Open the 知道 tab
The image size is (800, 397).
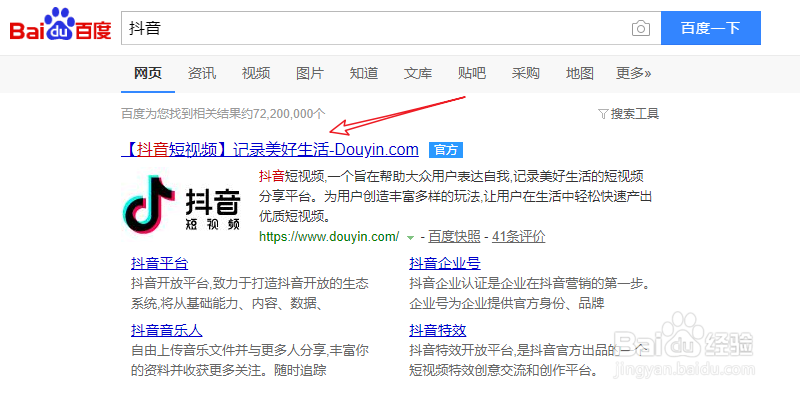(364, 73)
